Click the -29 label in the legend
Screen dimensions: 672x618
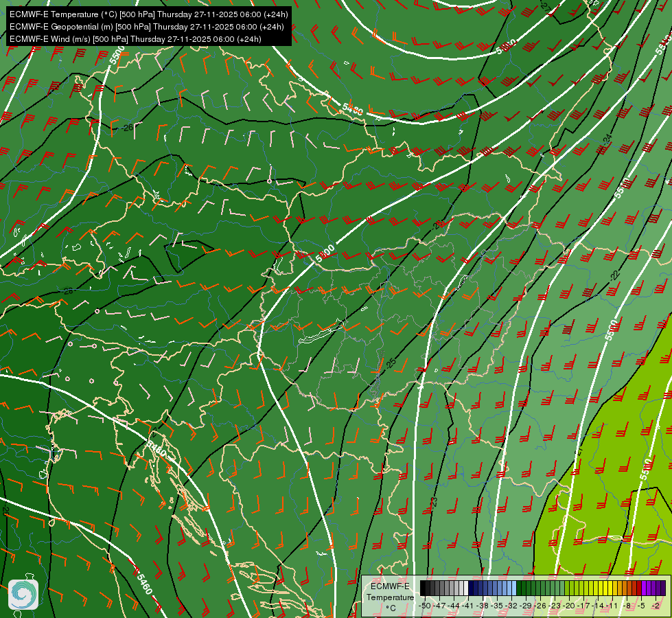(x=526, y=606)
